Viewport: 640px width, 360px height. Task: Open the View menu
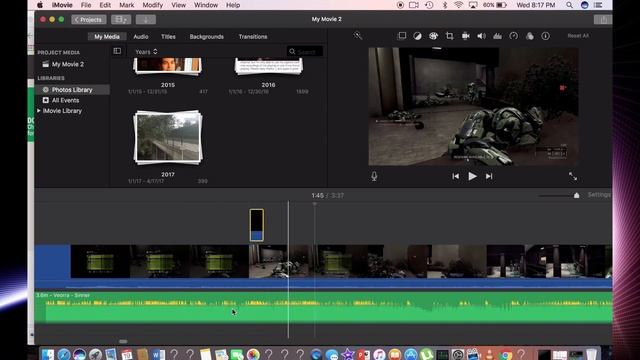pyautogui.click(x=178, y=5)
